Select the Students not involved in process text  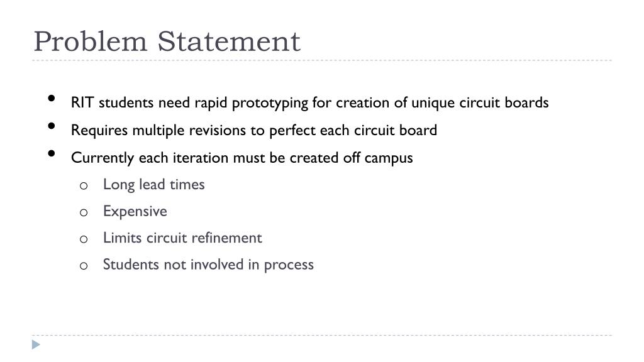(x=208, y=265)
